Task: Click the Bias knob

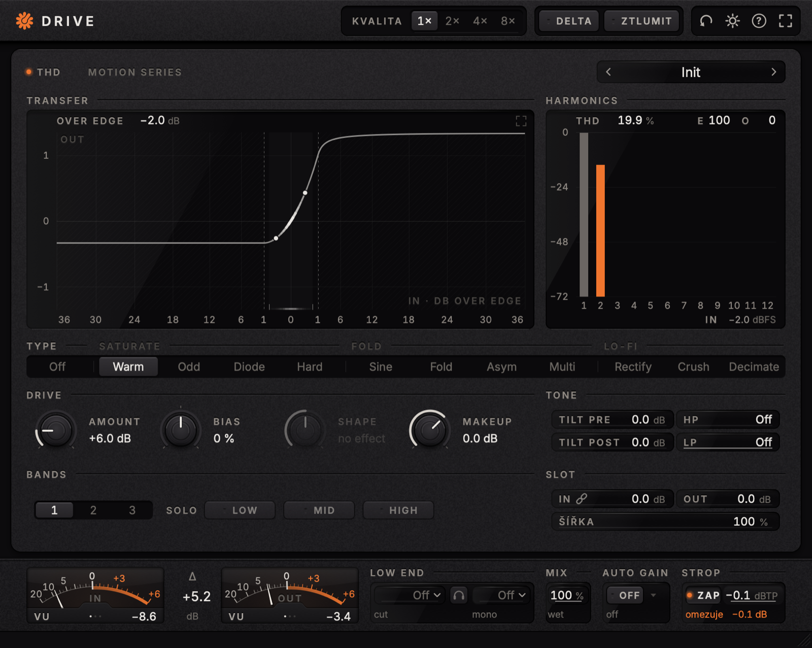Action: click(180, 430)
